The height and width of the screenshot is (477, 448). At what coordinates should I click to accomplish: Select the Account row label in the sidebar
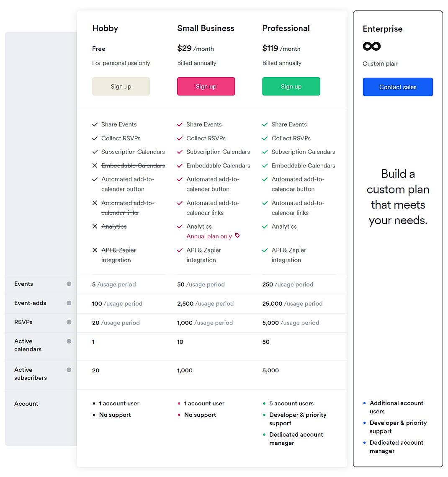(26, 403)
